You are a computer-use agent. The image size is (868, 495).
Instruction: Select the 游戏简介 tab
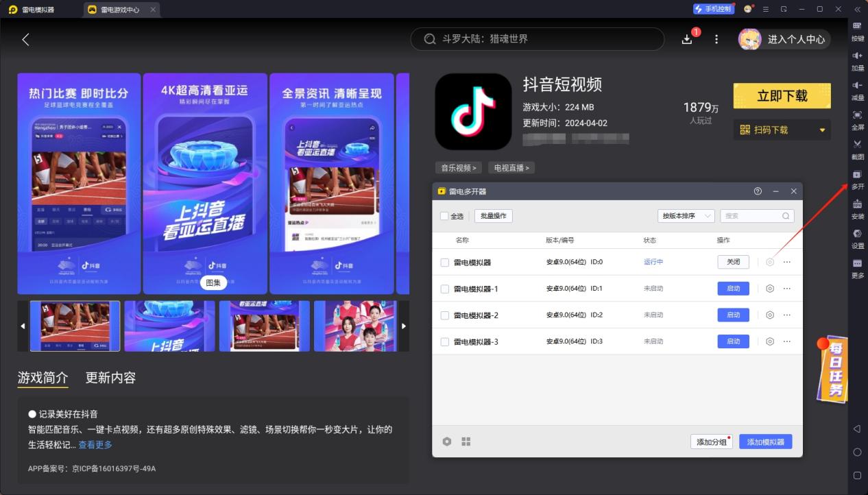coord(43,378)
